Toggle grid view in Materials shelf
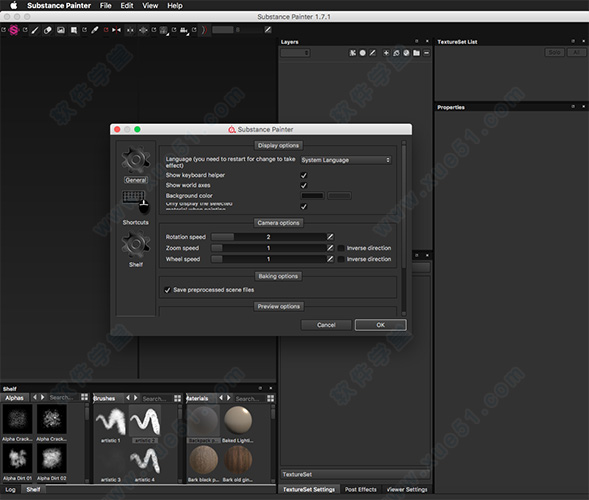This screenshot has width=589, height=500. point(270,398)
